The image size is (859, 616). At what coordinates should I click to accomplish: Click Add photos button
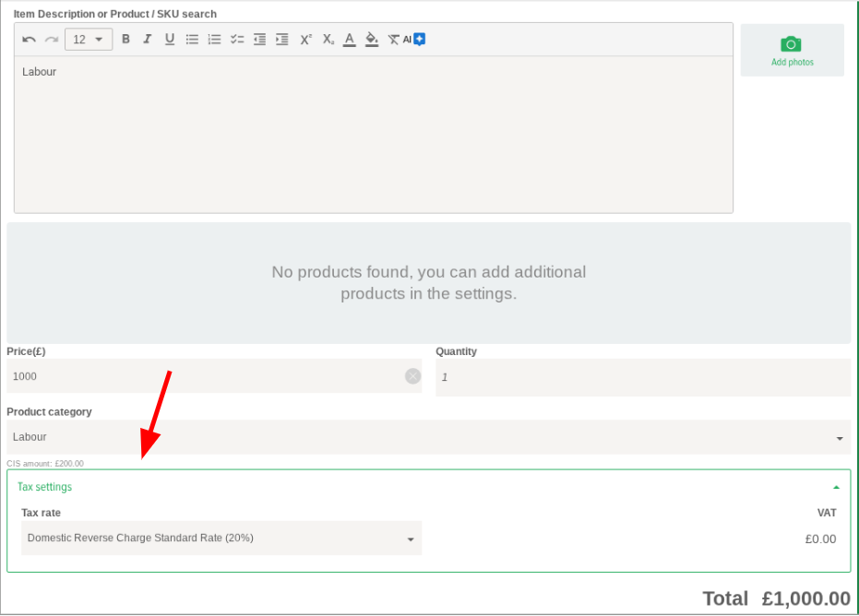point(792,51)
